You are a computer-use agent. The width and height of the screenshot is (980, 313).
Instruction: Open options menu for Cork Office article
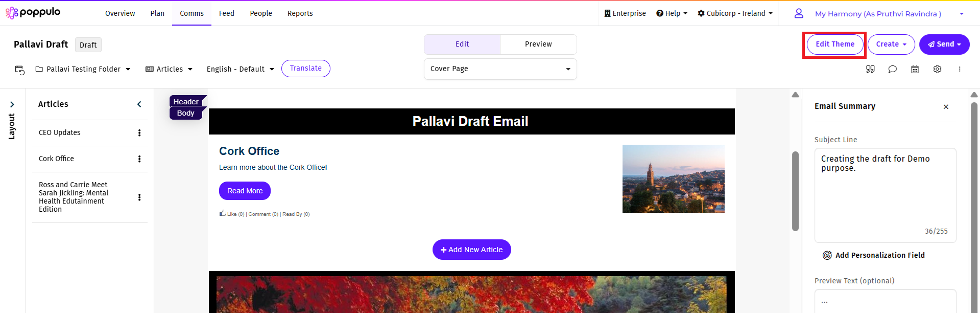[x=139, y=159]
